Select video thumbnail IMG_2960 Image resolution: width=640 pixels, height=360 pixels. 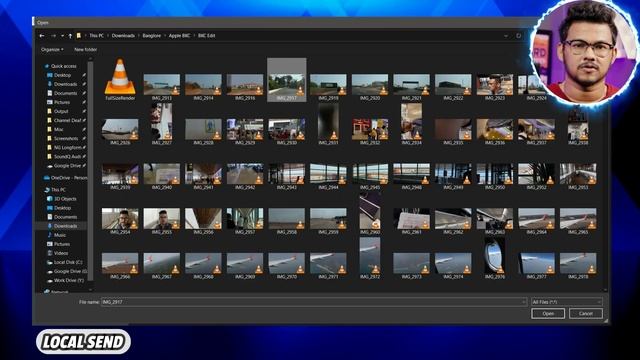click(370, 213)
